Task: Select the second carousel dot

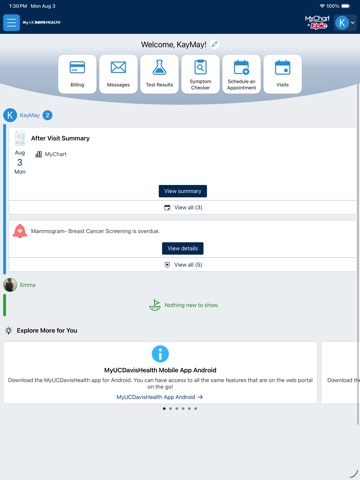Action: tap(170, 408)
